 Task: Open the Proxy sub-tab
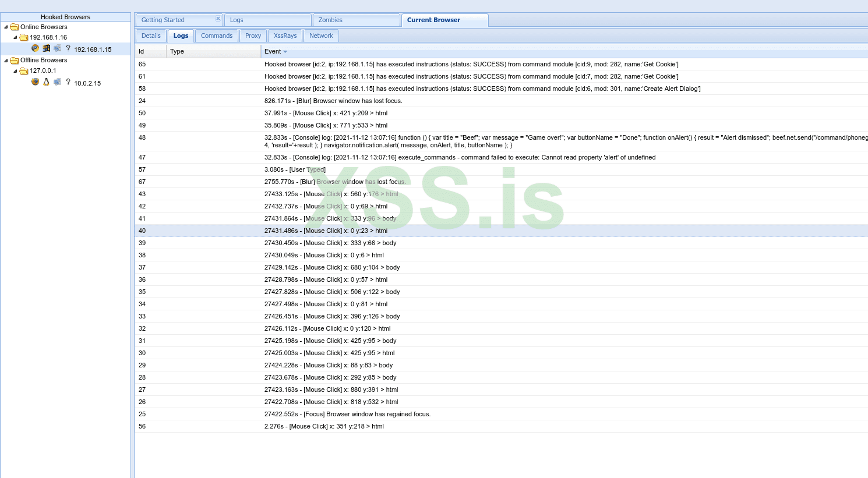point(253,36)
